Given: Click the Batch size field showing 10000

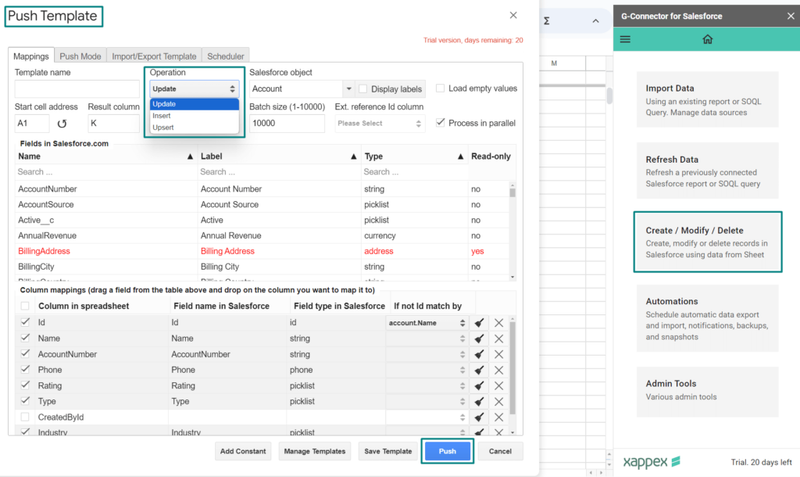Looking at the screenshot, I should pos(287,123).
